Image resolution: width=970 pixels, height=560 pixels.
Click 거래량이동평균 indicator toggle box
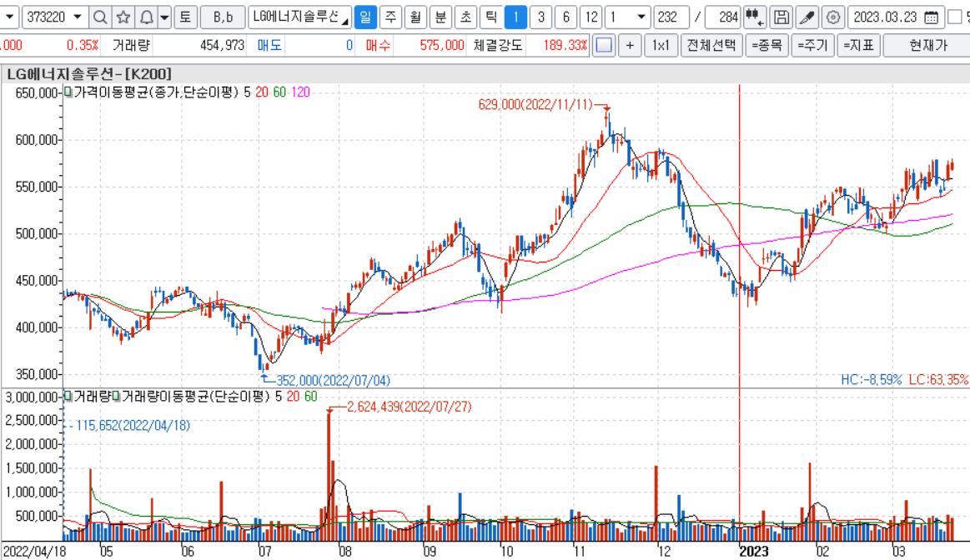point(116,396)
